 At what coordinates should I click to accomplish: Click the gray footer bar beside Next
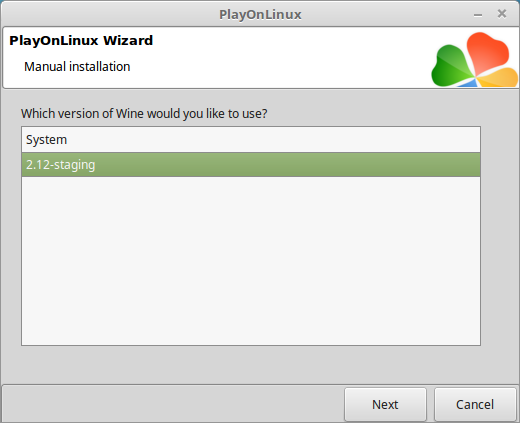click(x=173, y=404)
